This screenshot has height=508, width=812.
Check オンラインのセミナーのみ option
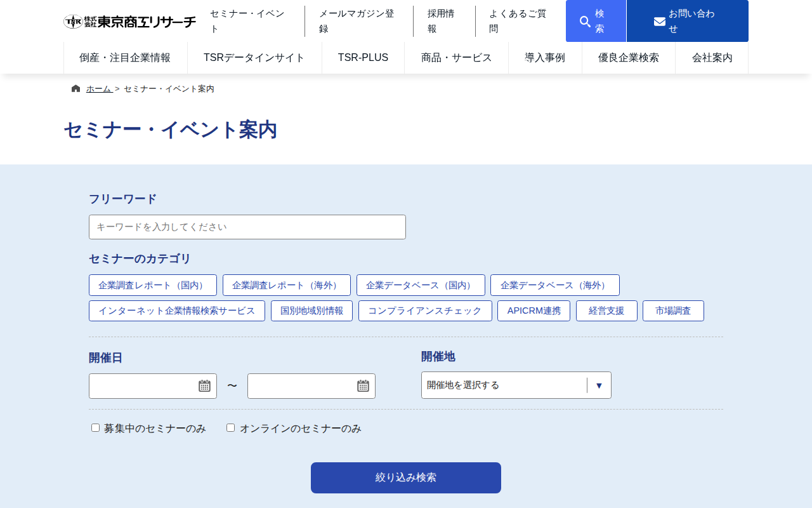[x=230, y=426]
